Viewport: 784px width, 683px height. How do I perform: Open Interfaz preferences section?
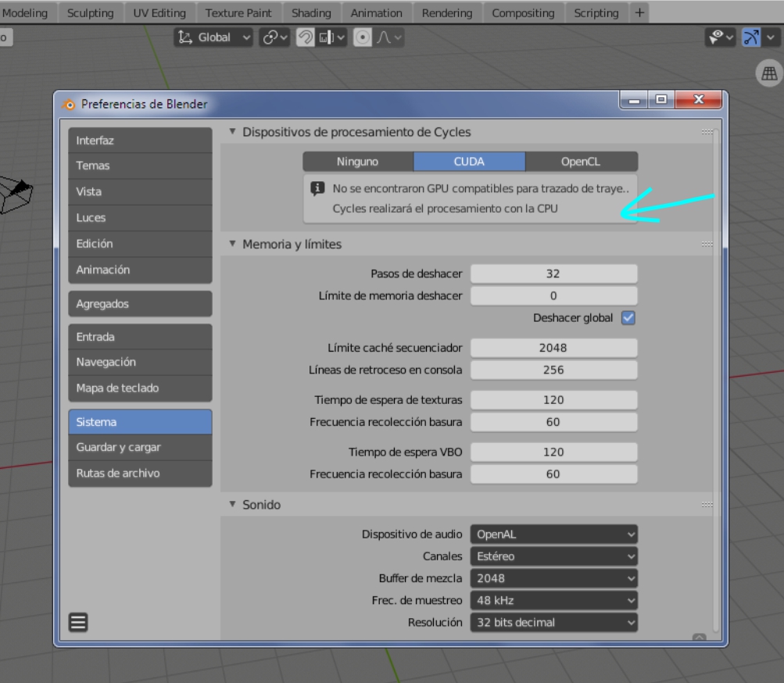pyautogui.click(x=140, y=141)
